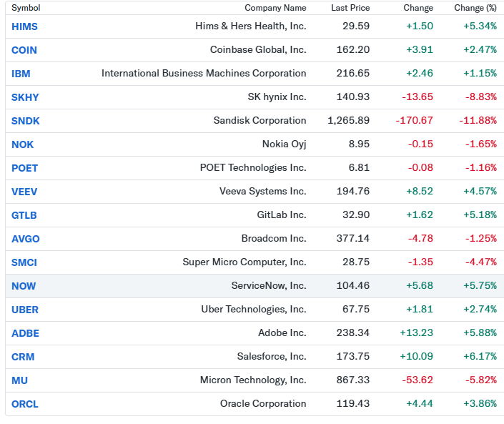
Task: Click POET Technologies Inc. name
Action: pyautogui.click(x=253, y=167)
